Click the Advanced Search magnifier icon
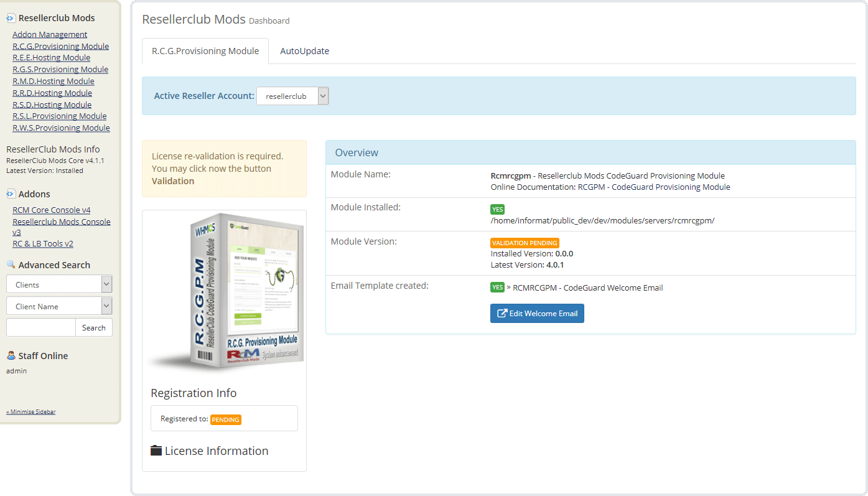This screenshot has width=868, height=496. coord(11,264)
